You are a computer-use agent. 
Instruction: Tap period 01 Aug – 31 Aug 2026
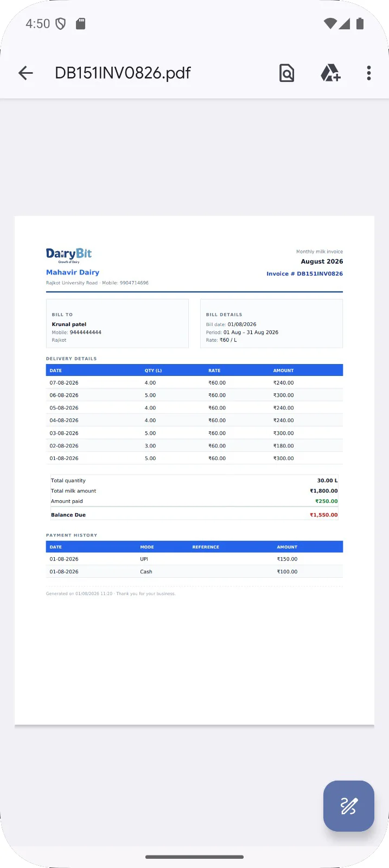[x=251, y=333]
